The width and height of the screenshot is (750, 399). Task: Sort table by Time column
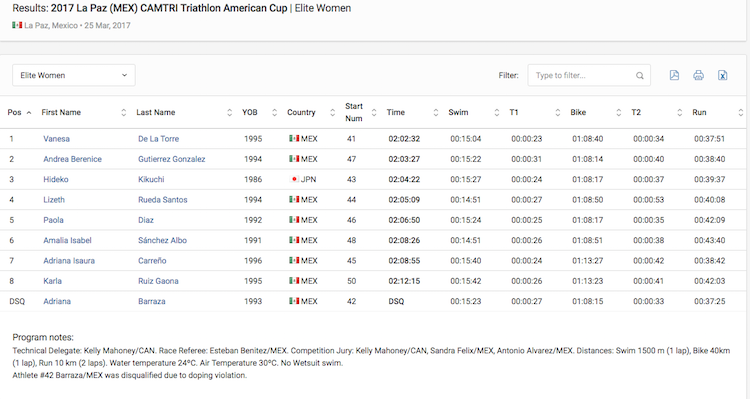coord(412,112)
